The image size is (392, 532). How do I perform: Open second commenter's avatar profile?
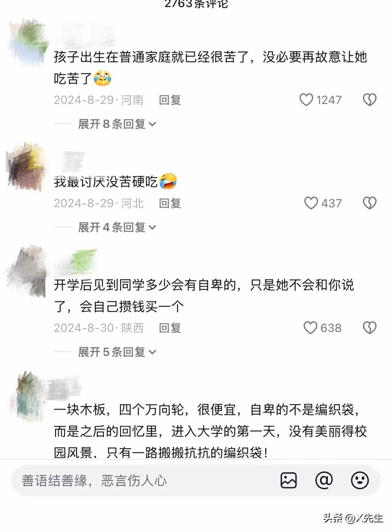point(26,166)
